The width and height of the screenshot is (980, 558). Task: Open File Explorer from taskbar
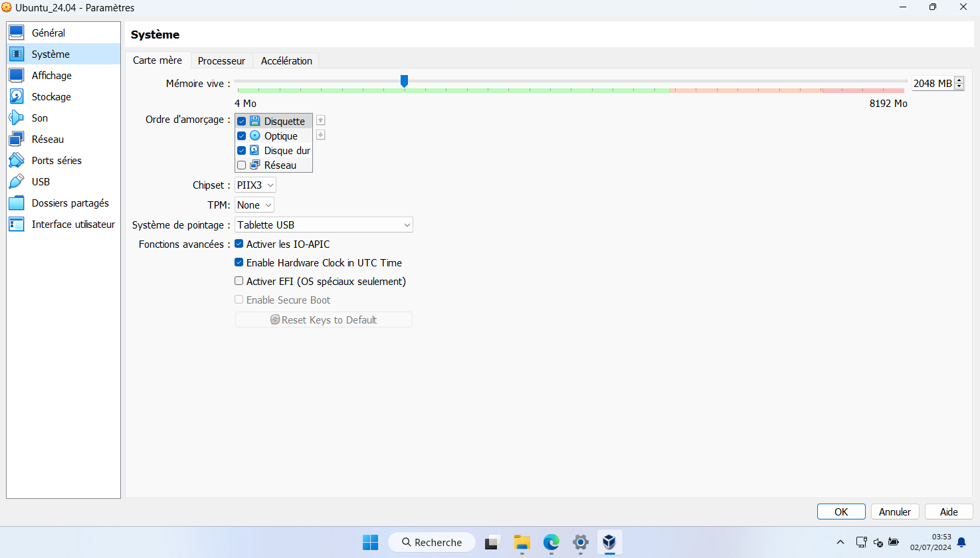click(522, 542)
